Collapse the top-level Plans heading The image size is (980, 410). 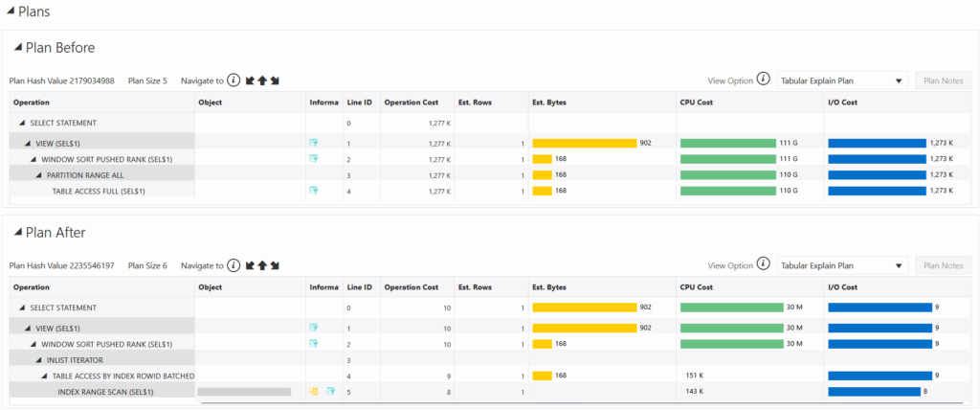10,12
